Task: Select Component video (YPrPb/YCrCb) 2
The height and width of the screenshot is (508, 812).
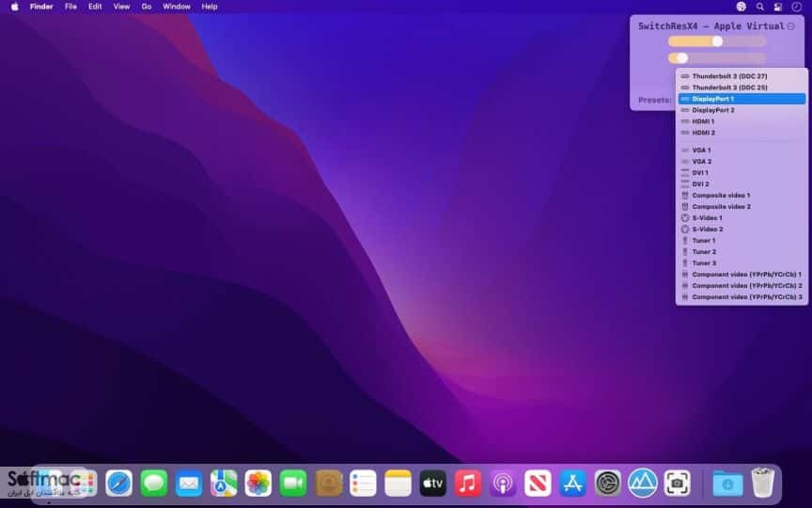Action: click(x=742, y=286)
